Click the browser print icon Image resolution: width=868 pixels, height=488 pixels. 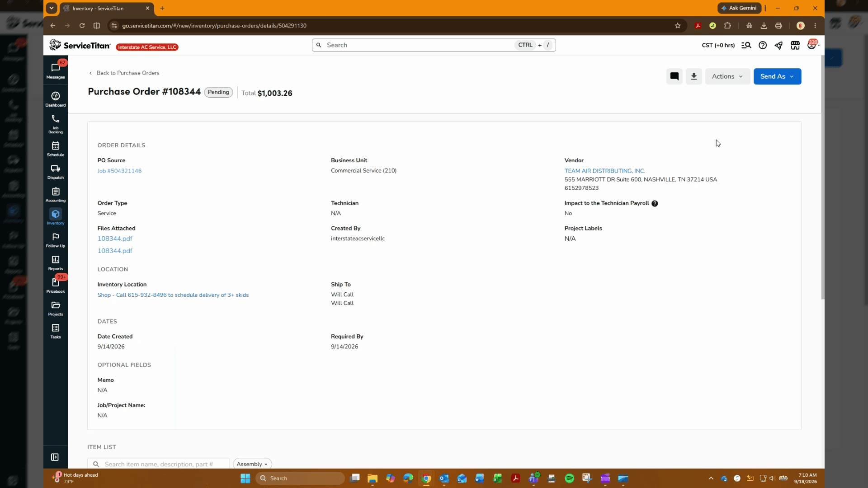[778, 26]
